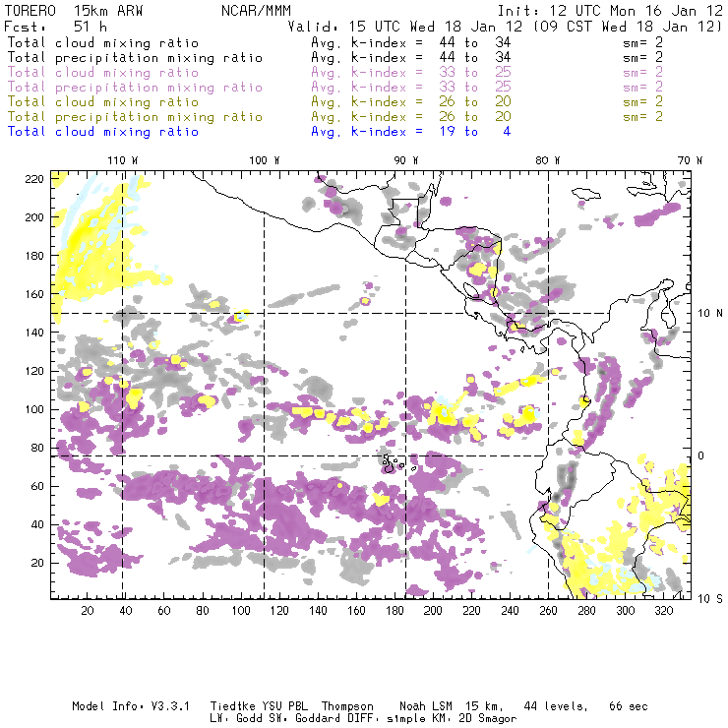Click the purple 'Total cloud mixing ratio' legend line
The image size is (728, 728).
[x=103, y=73]
